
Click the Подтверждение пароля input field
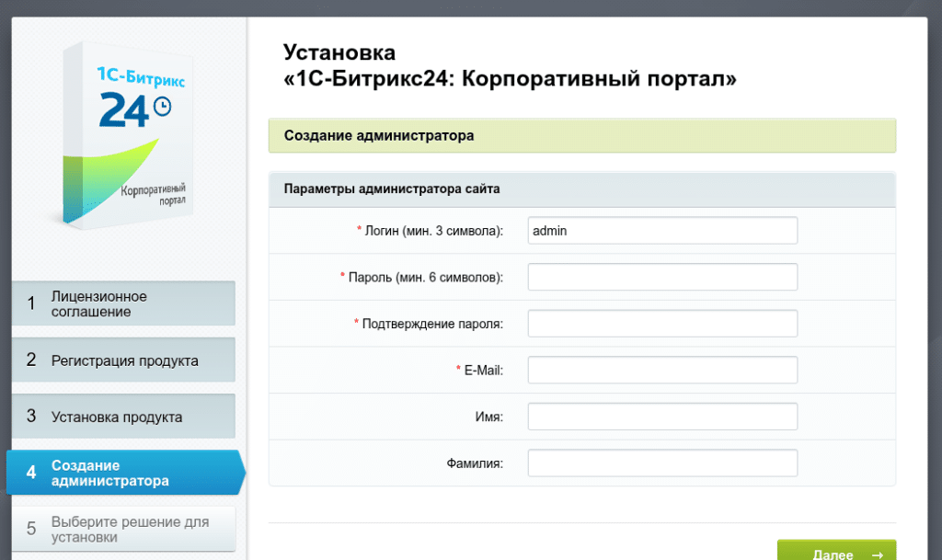pos(661,323)
